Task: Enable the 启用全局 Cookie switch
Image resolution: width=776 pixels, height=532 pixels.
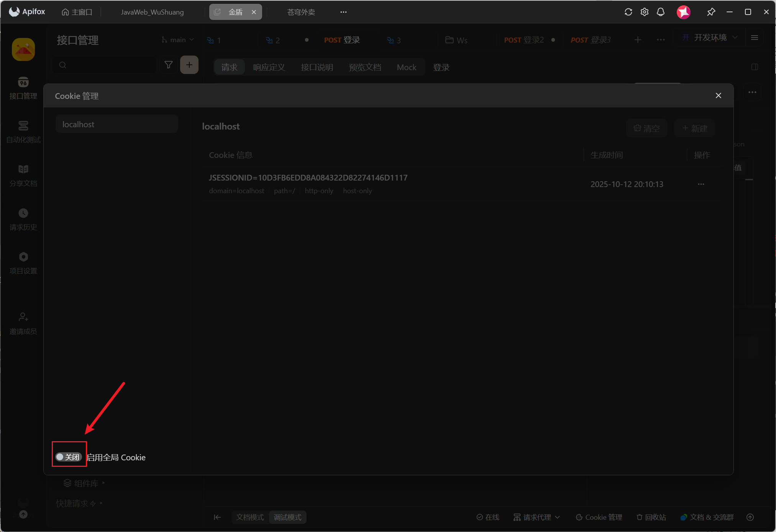Action: click(68, 457)
